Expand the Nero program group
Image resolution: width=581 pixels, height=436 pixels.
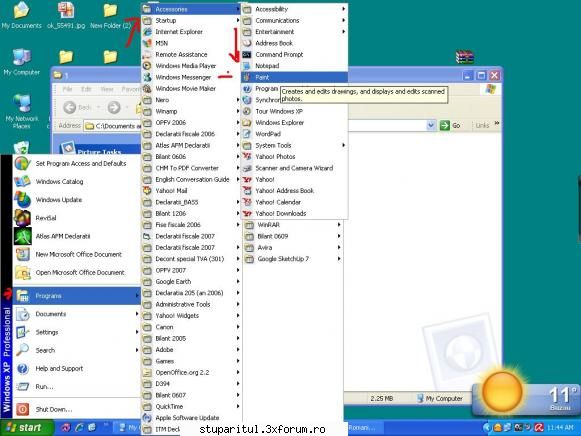coord(191,100)
